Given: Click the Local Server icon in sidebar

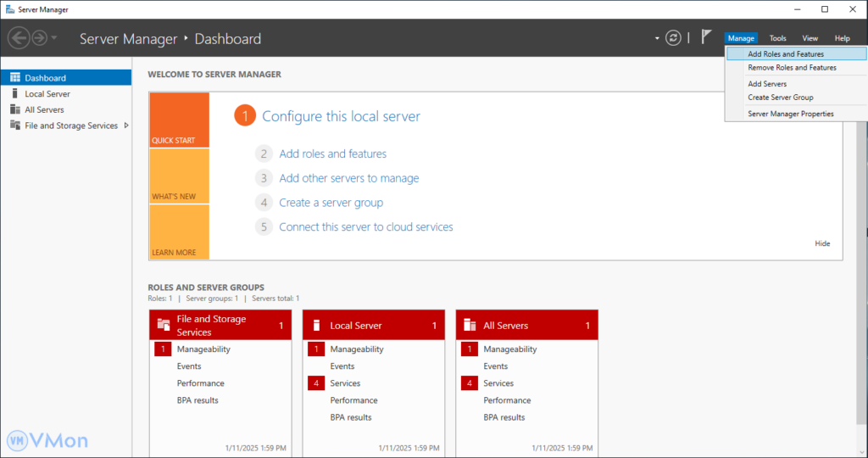Looking at the screenshot, I should [x=15, y=93].
